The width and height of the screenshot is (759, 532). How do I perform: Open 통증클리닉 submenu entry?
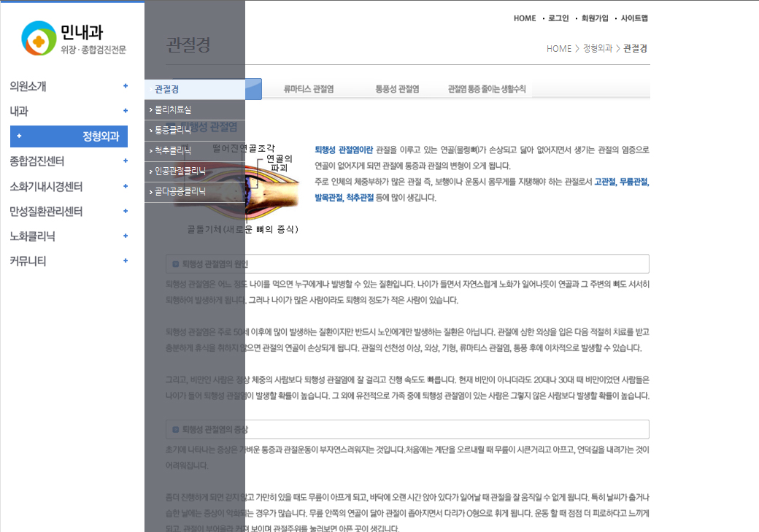173,130
